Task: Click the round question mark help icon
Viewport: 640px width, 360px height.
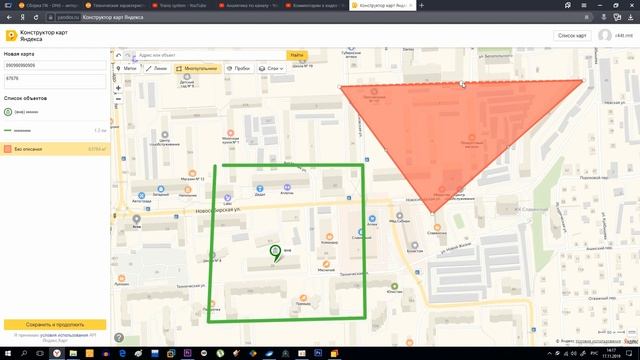Action: (119, 338)
